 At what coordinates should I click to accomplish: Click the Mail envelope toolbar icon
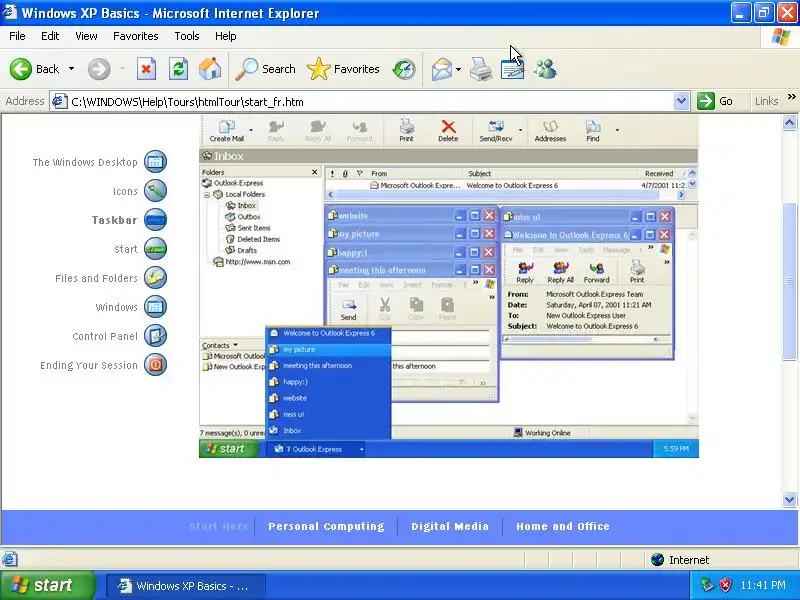(x=441, y=69)
